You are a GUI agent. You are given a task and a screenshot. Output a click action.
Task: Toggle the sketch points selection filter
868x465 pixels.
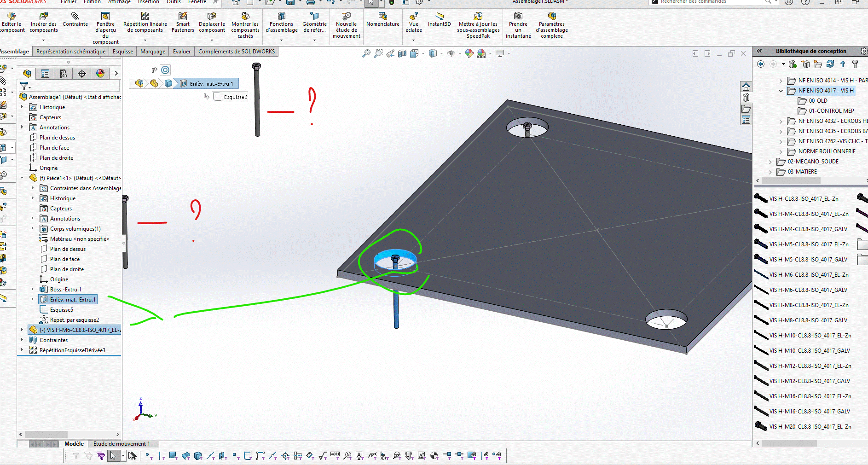click(236, 456)
